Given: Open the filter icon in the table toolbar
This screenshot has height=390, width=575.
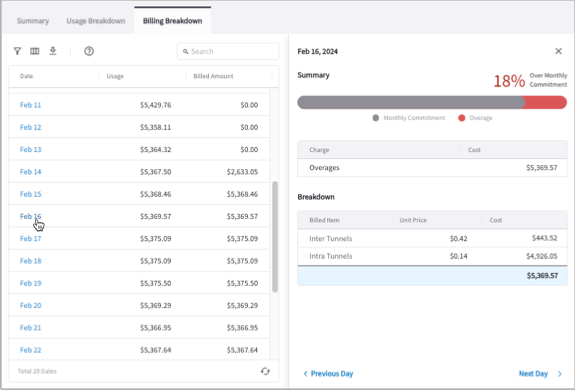Looking at the screenshot, I should tap(17, 51).
